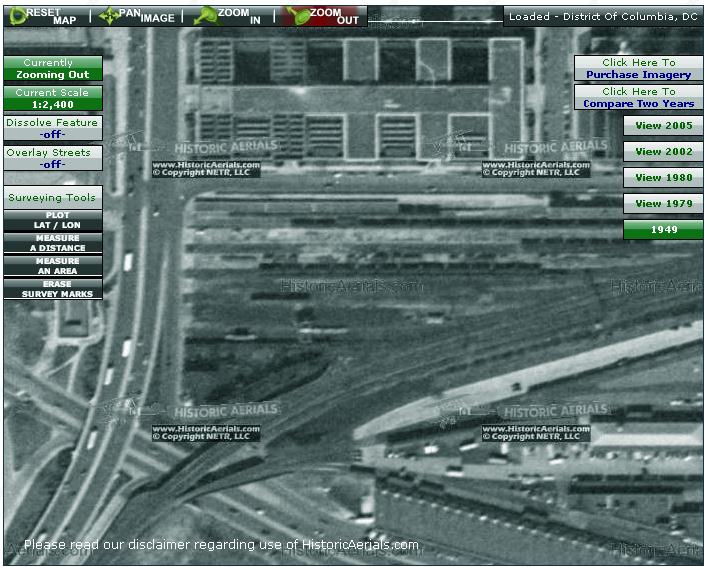Switch to the 2002 aerial view
Viewport: 704px width, 567px height.
(x=663, y=152)
